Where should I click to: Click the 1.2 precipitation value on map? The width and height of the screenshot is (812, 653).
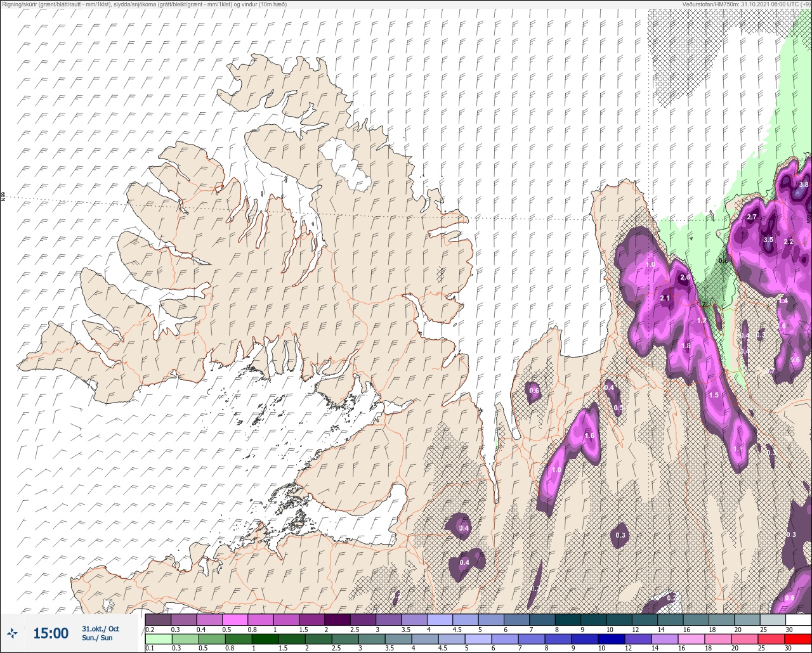tap(702, 321)
